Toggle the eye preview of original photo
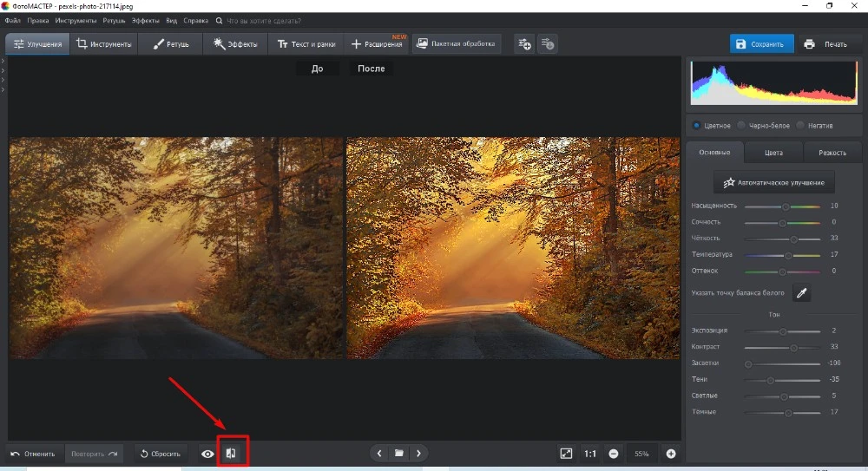Screen dimensions: 868x471 coord(207,453)
